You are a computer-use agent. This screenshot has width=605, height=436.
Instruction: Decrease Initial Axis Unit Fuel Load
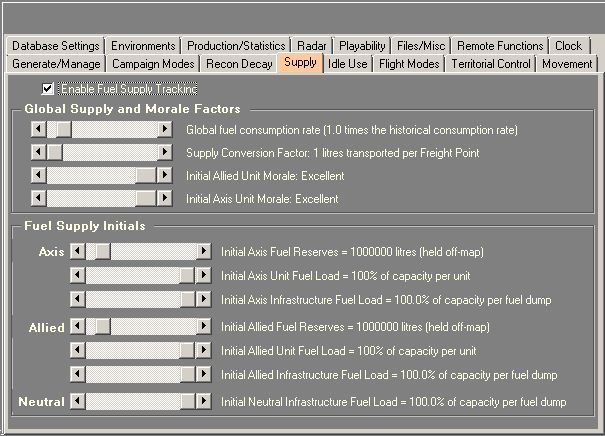[78, 275]
